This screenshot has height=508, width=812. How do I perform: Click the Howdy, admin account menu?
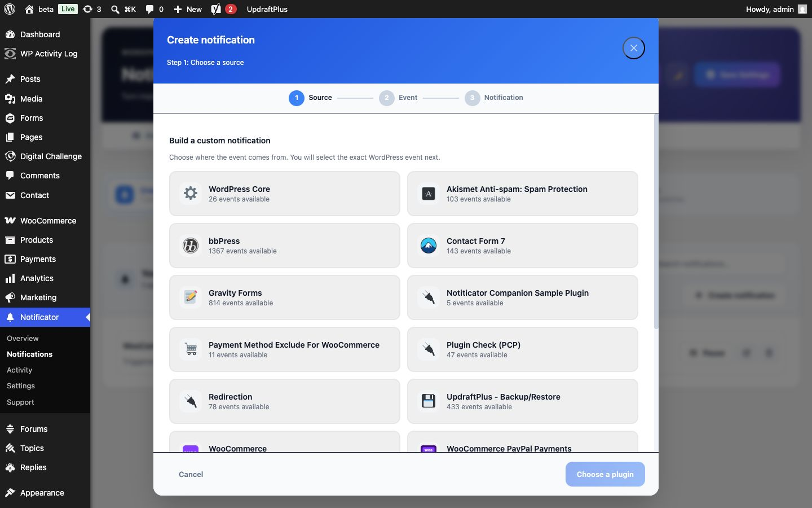coord(776,9)
